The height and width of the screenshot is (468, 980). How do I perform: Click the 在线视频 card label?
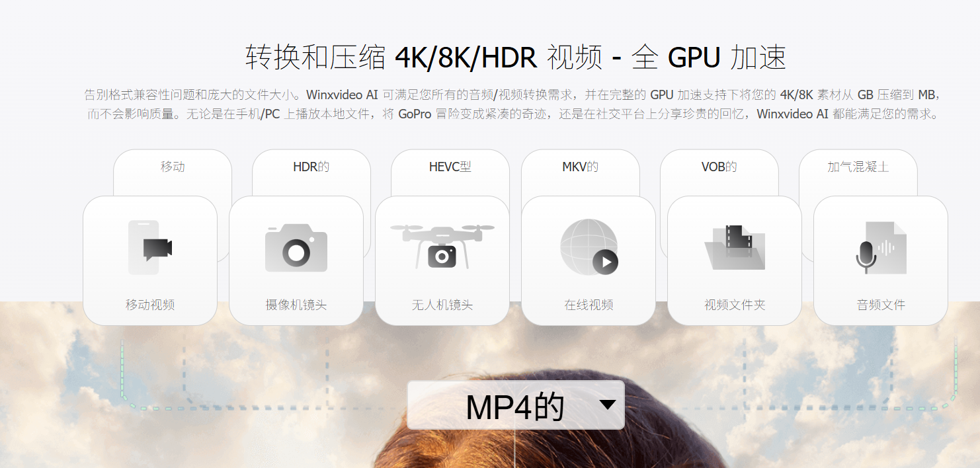coord(589,305)
